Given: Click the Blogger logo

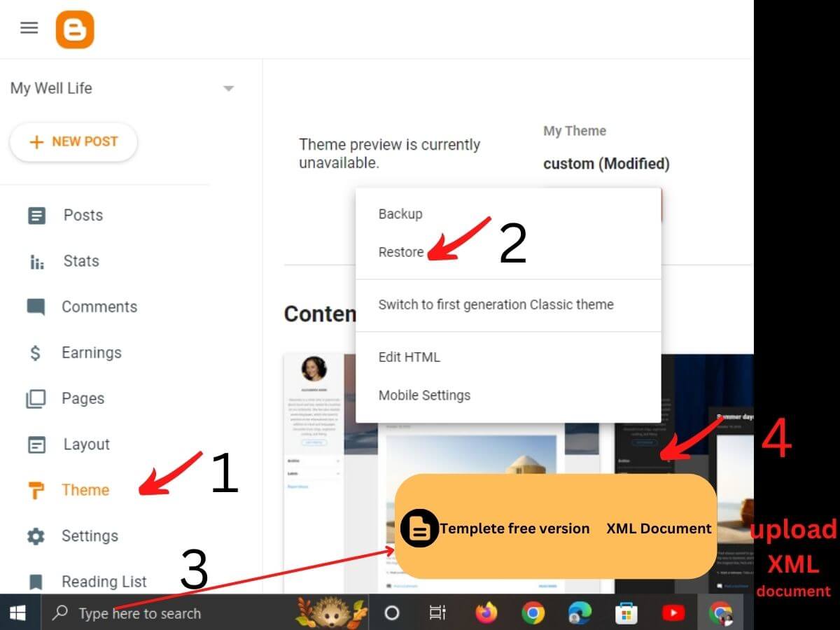Looking at the screenshot, I should pyautogui.click(x=74, y=28).
